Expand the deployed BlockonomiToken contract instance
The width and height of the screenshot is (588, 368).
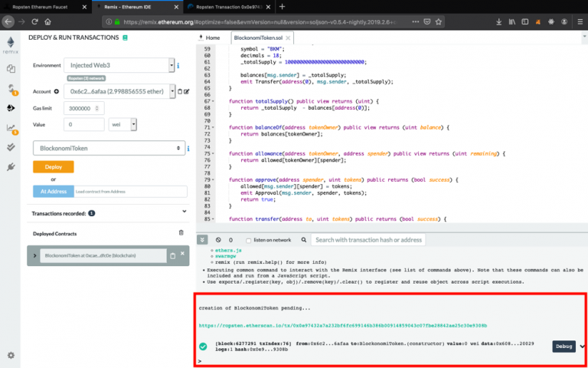point(34,255)
